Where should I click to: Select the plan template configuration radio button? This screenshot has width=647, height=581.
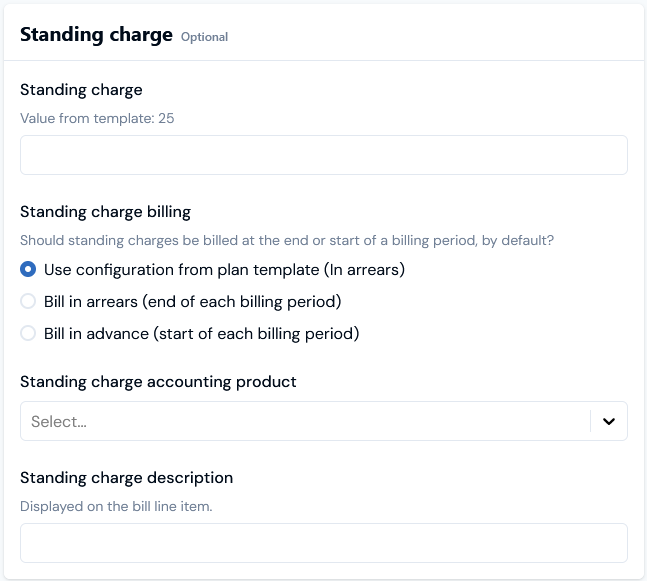coord(28,269)
